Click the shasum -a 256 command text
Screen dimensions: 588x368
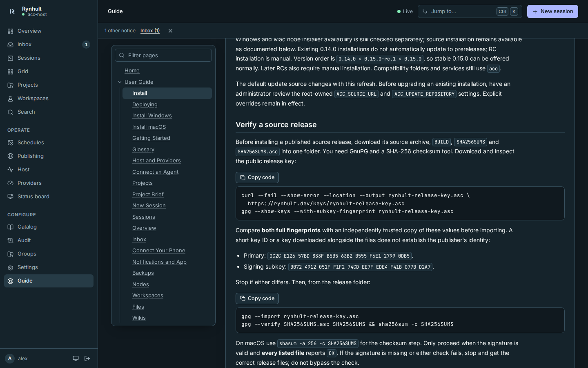pos(318,343)
